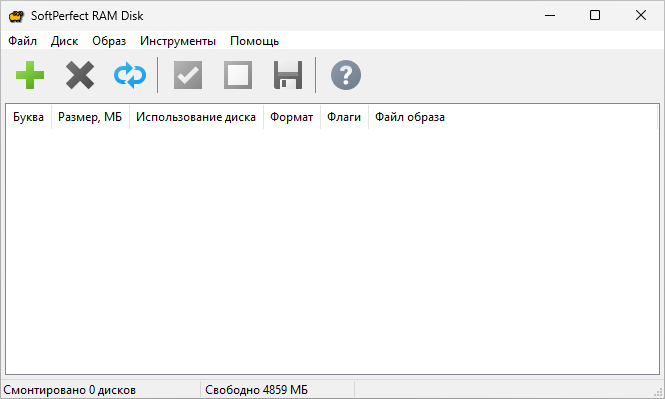Close the SoftPerfect RAM Disk window
This screenshot has width=665, height=399.
point(641,16)
